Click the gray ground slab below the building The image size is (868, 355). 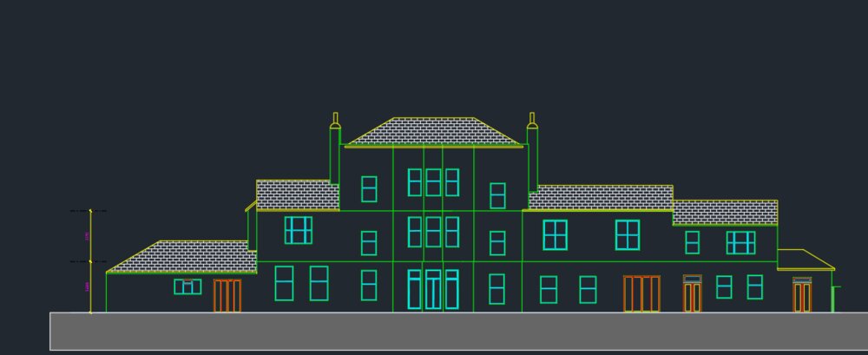[459, 332]
